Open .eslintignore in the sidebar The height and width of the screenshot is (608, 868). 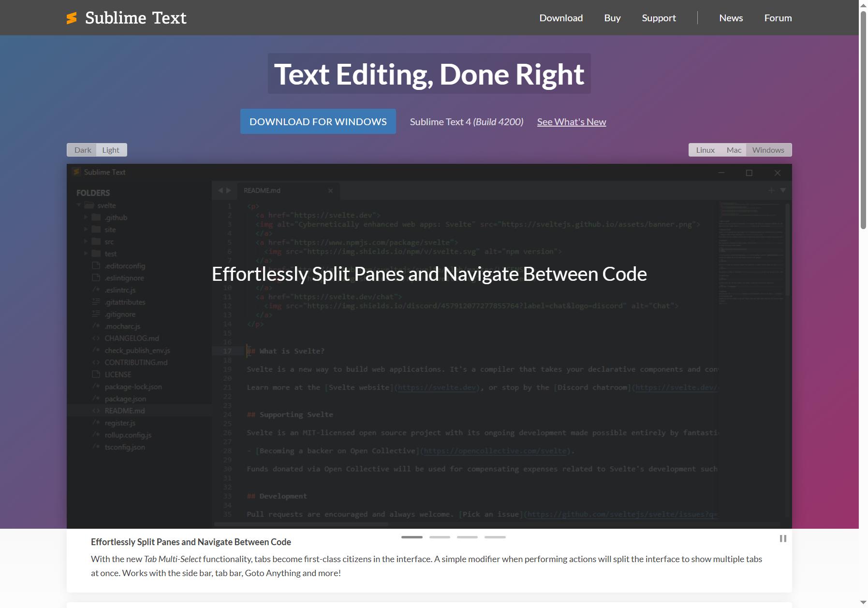[x=124, y=278]
